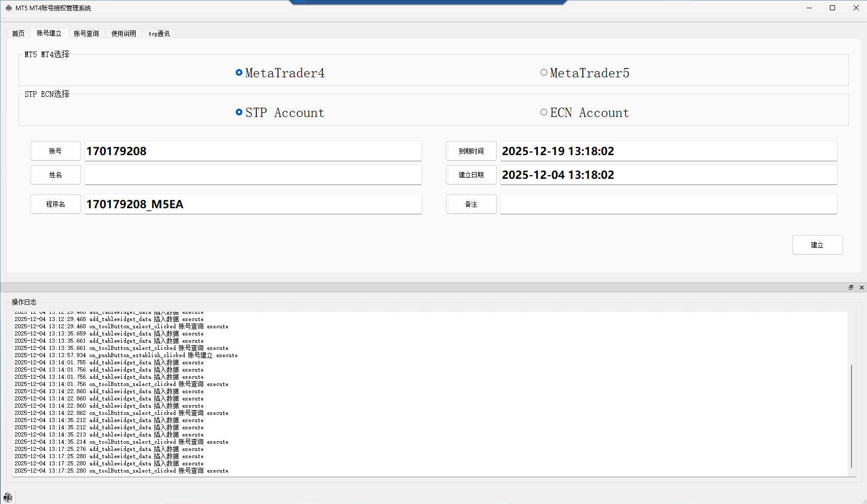
Task: Select the 13:14:22.862 on_toolButton_select_clicked log line
Action: (121, 413)
